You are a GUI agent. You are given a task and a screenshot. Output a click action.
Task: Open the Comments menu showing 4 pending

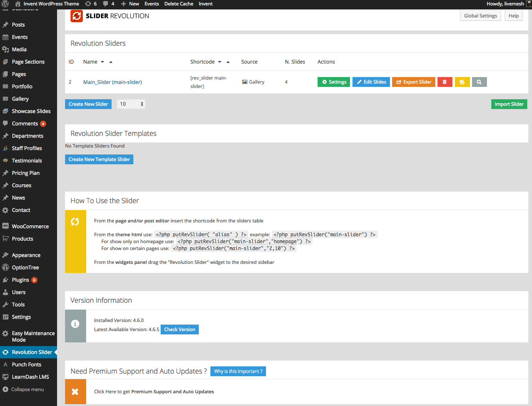(x=25, y=123)
